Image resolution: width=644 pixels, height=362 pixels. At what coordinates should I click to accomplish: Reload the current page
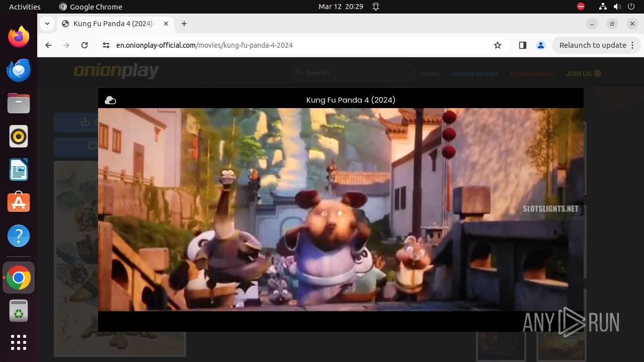pos(85,45)
